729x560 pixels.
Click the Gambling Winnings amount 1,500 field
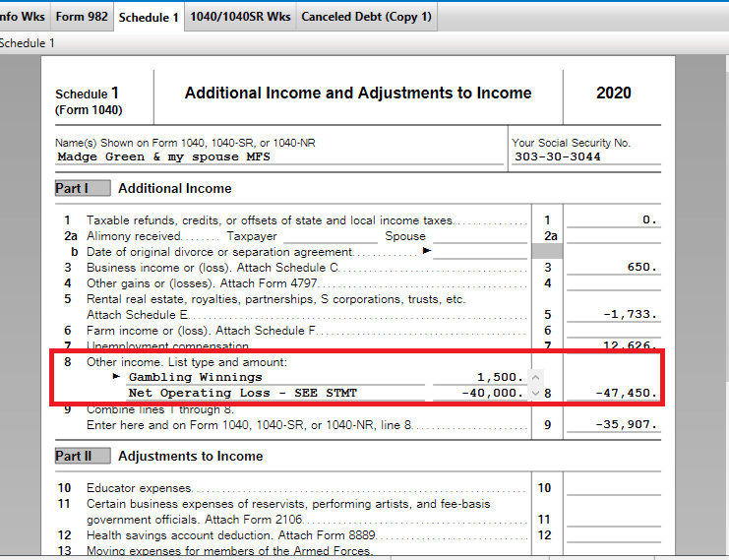pos(480,377)
